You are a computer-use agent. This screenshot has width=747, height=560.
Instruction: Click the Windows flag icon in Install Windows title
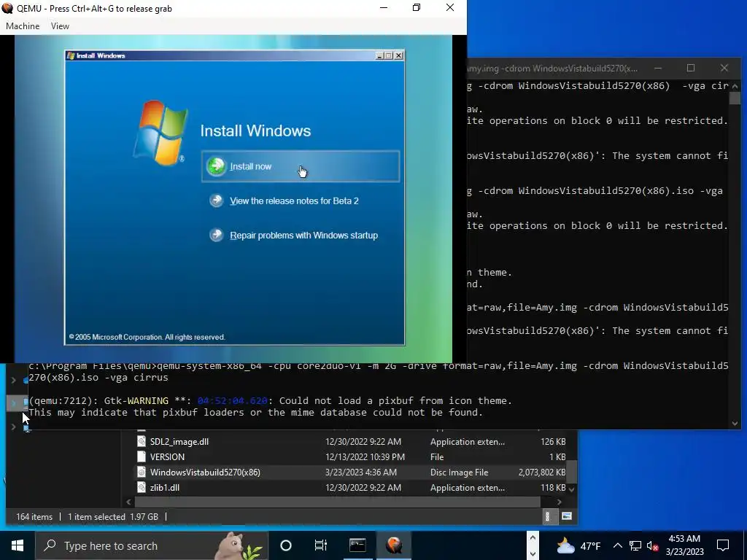point(71,55)
